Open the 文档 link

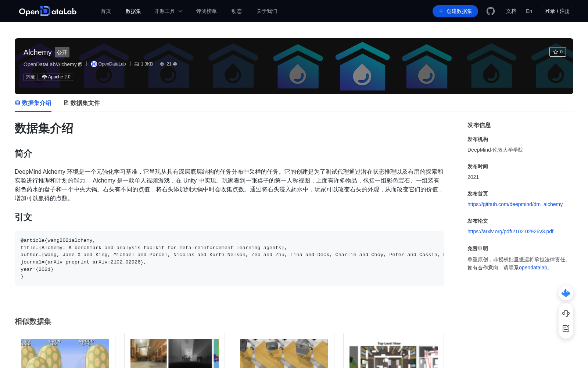click(511, 11)
